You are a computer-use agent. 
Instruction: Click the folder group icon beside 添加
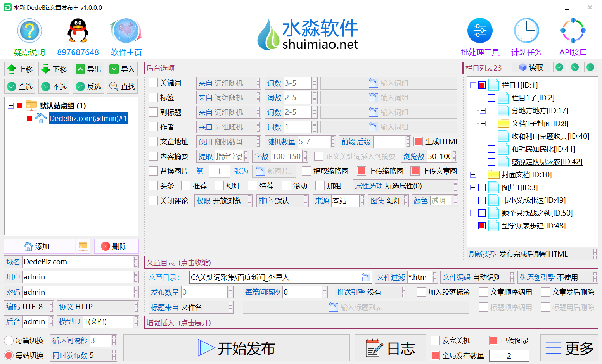(83, 246)
